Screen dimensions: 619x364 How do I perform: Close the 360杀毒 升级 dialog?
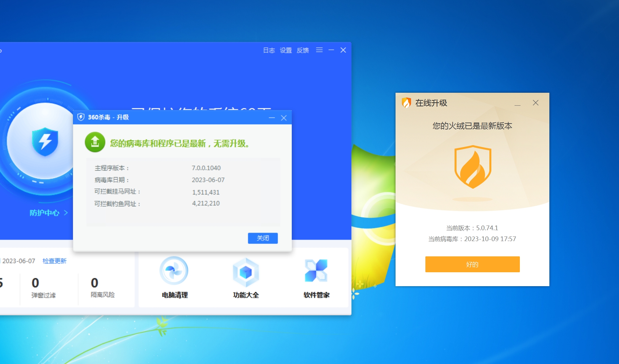284,118
